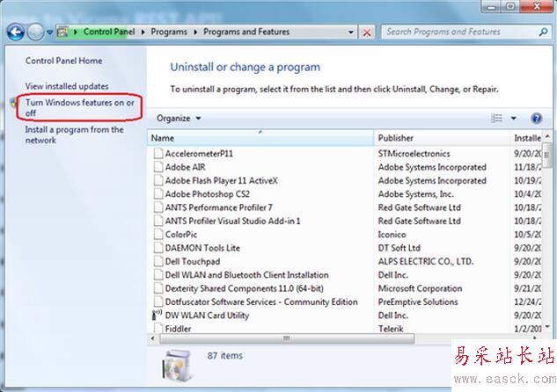Image resolution: width=557 pixels, height=392 pixels.
Task: Select DAEMON Tools Lite name text
Action: tap(202, 248)
